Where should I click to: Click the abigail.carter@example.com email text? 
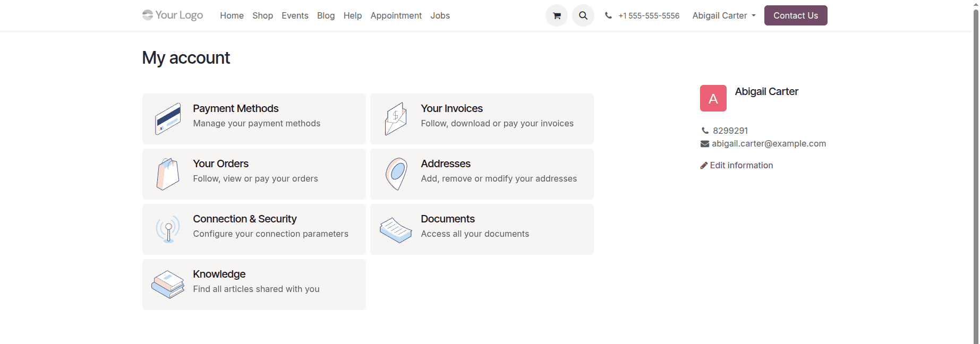[x=769, y=143]
